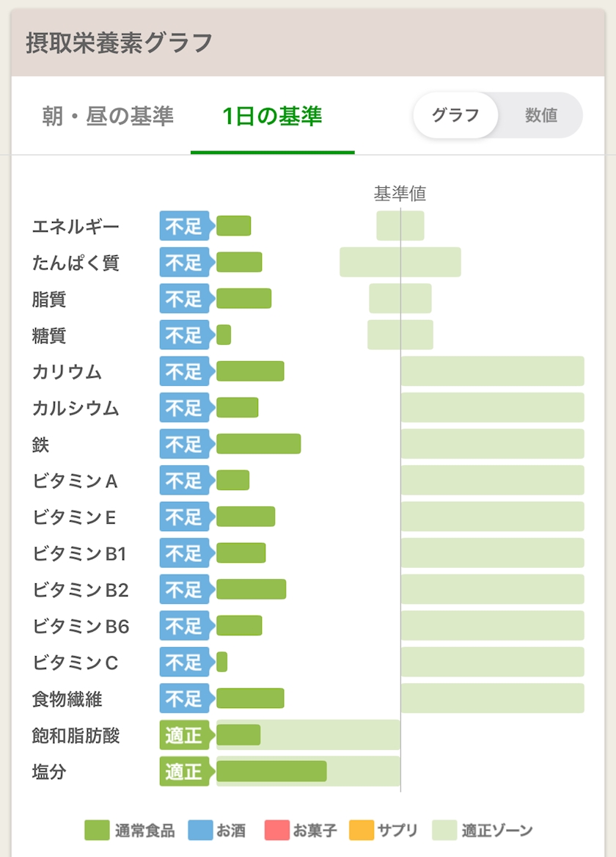This screenshot has width=616, height=857.
Task: Tap the 不足 badge next to 鉄
Action: point(183,445)
